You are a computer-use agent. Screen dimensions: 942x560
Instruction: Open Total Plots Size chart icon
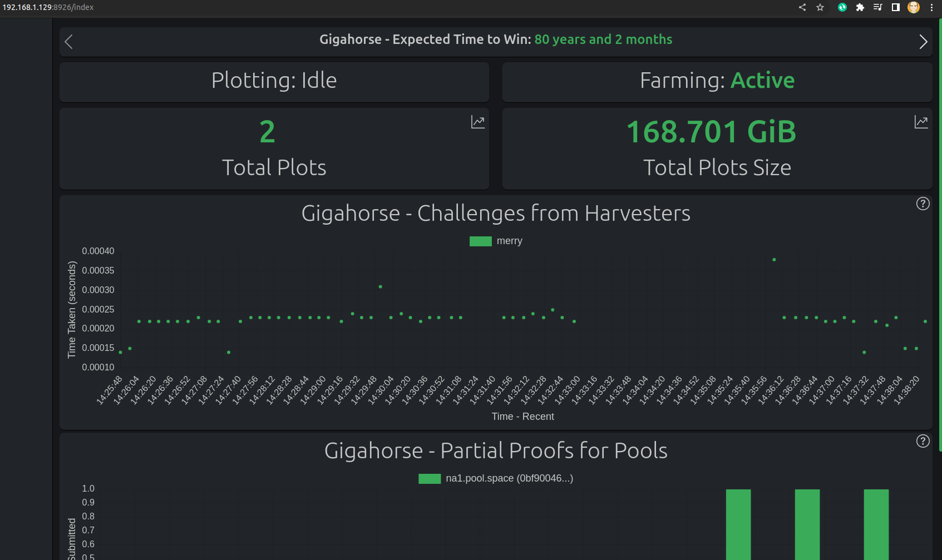pyautogui.click(x=921, y=122)
